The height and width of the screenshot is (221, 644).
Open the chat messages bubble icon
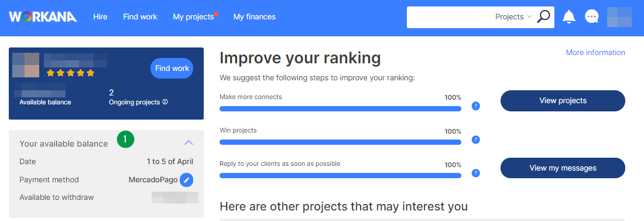pyautogui.click(x=591, y=17)
